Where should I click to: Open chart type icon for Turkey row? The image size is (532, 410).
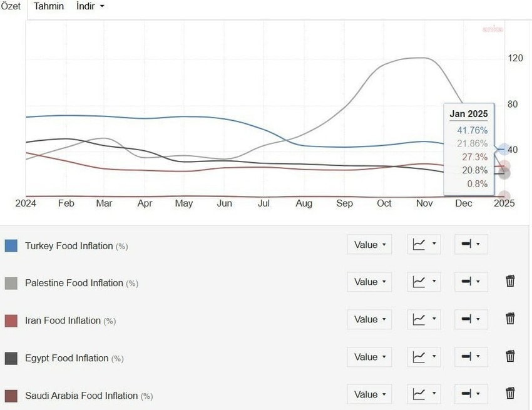(424, 245)
